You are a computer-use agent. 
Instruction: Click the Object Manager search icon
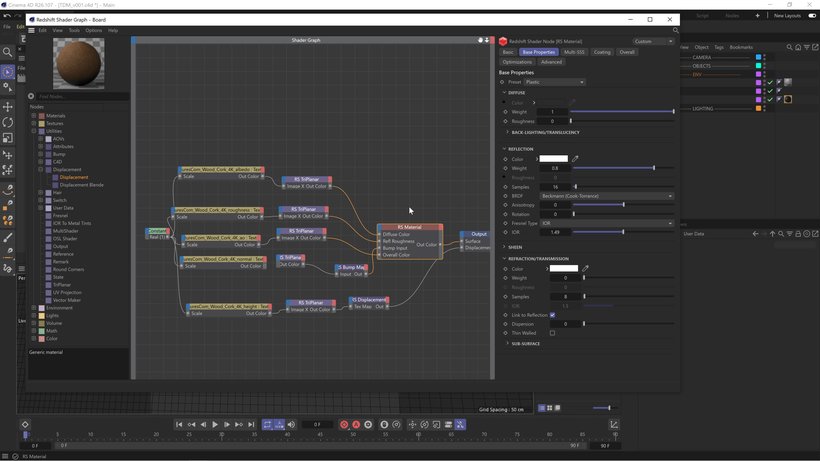pyautogui.click(x=790, y=47)
